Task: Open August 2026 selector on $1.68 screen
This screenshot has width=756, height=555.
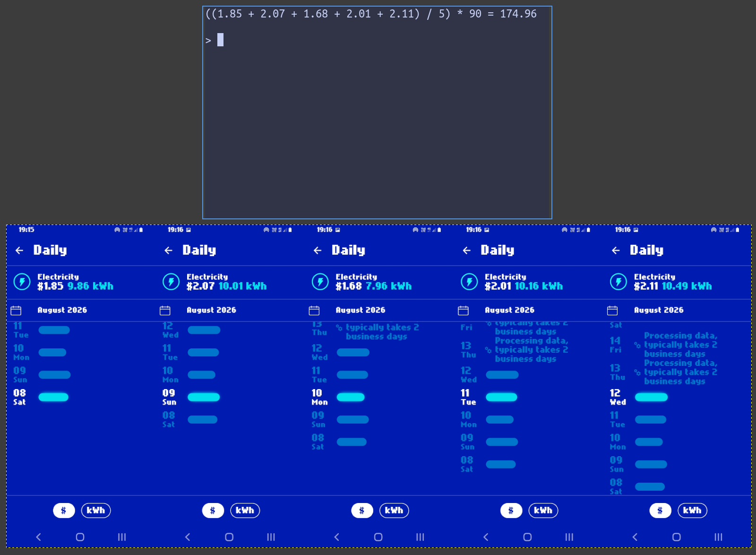Action: pos(360,310)
